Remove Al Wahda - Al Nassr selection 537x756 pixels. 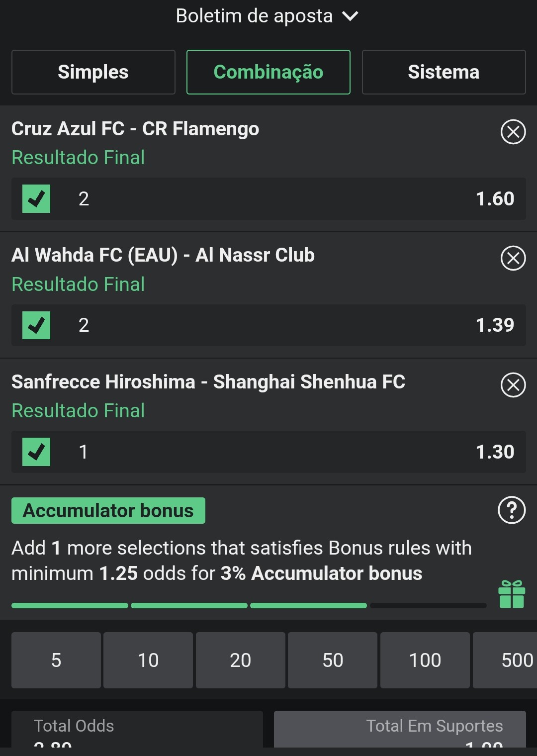point(513,258)
